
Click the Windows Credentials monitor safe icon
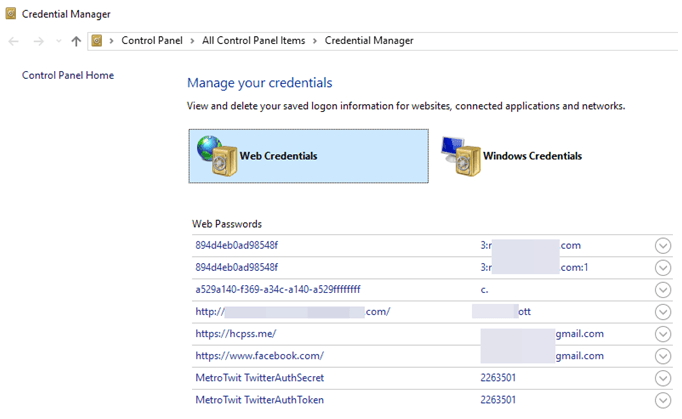coord(461,156)
